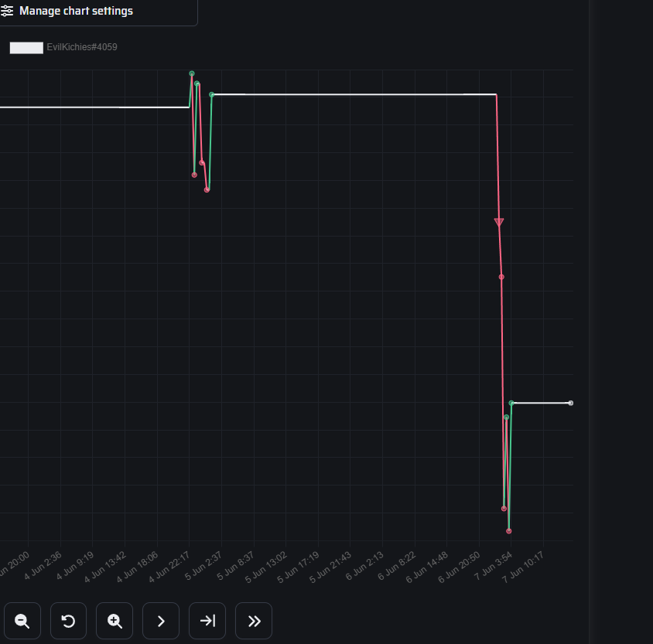This screenshot has height=644, width=653.
Task: Click the 7 Jun 10:17 axis label
Action: point(524,567)
